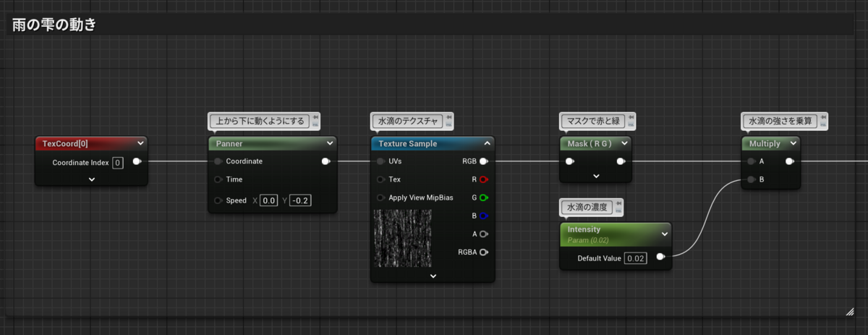This screenshot has height=335, width=868.
Task: Expand the Mask node bottom arrow
Action: [x=596, y=176]
